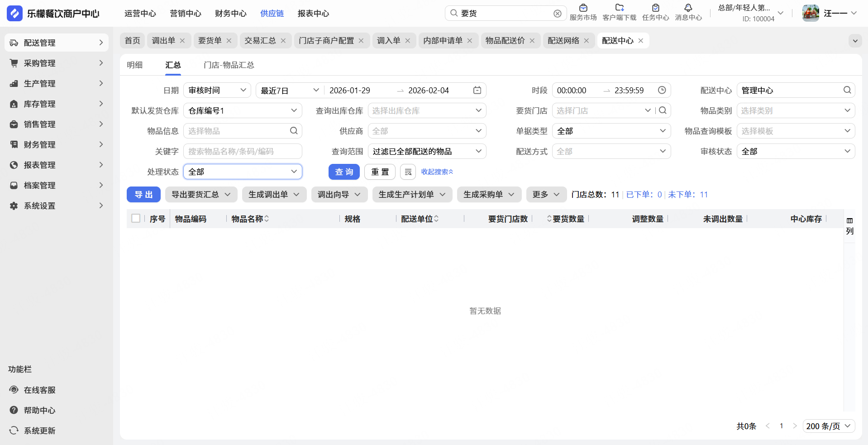Screen dimensions: 868x445
Task: Open the 默认发货仓库 dropdown
Action: click(x=243, y=110)
